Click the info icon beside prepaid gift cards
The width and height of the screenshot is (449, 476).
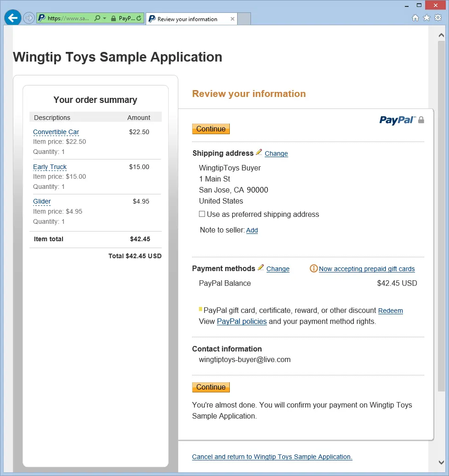(313, 269)
